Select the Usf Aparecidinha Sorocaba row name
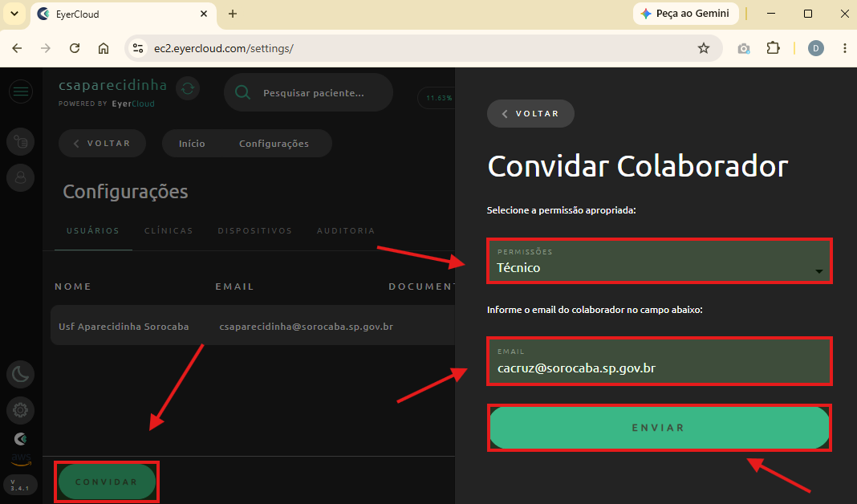 coord(124,327)
